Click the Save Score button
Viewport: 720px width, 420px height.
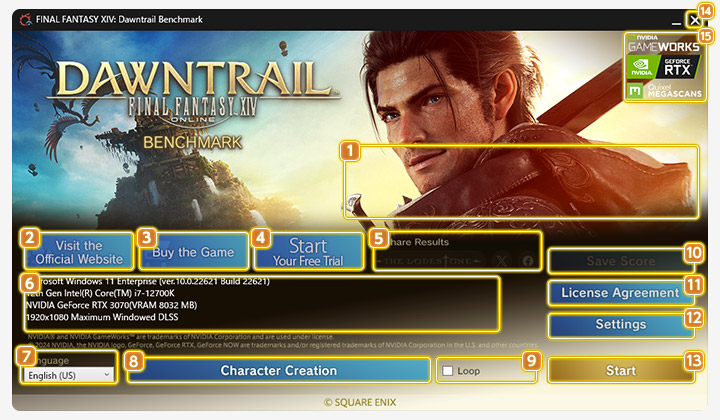coord(620,261)
